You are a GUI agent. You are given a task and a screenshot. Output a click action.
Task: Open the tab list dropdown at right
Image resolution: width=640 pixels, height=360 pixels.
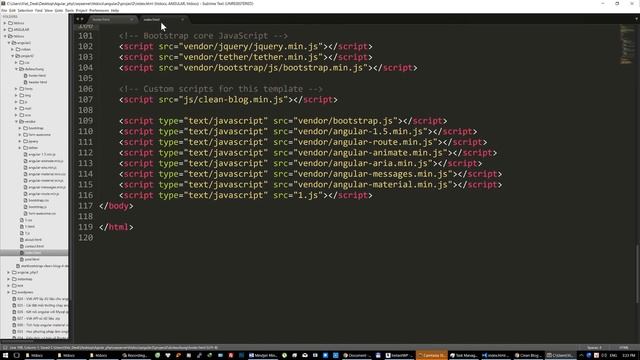pyautogui.click(x=636, y=19)
